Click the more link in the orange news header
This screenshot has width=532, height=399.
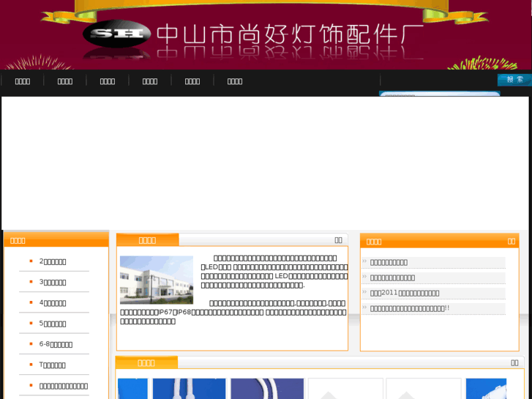pyautogui.click(x=511, y=241)
